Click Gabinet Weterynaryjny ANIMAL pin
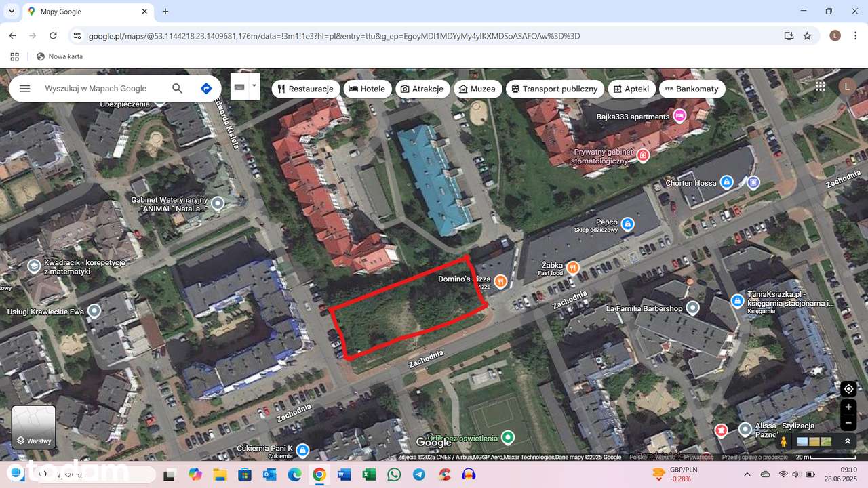This screenshot has height=488, width=868. (x=218, y=203)
